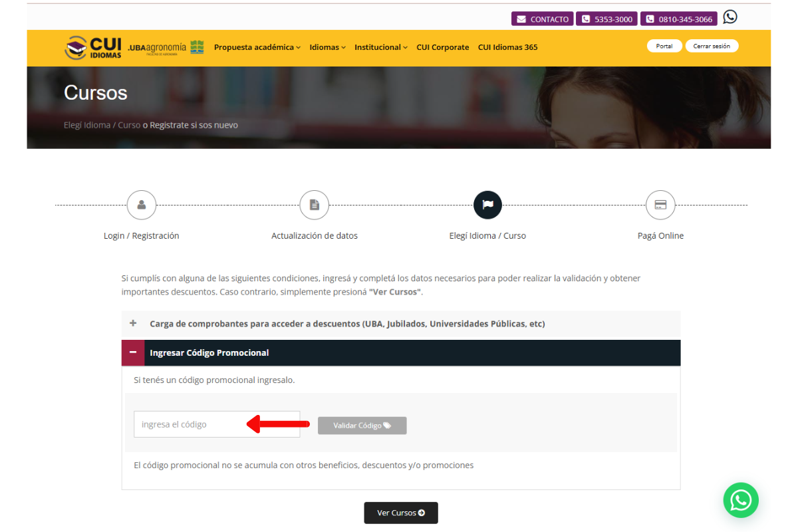
Task: Click the Elegí Idioma / Curso flag icon
Action: click(x=487, y=205)
